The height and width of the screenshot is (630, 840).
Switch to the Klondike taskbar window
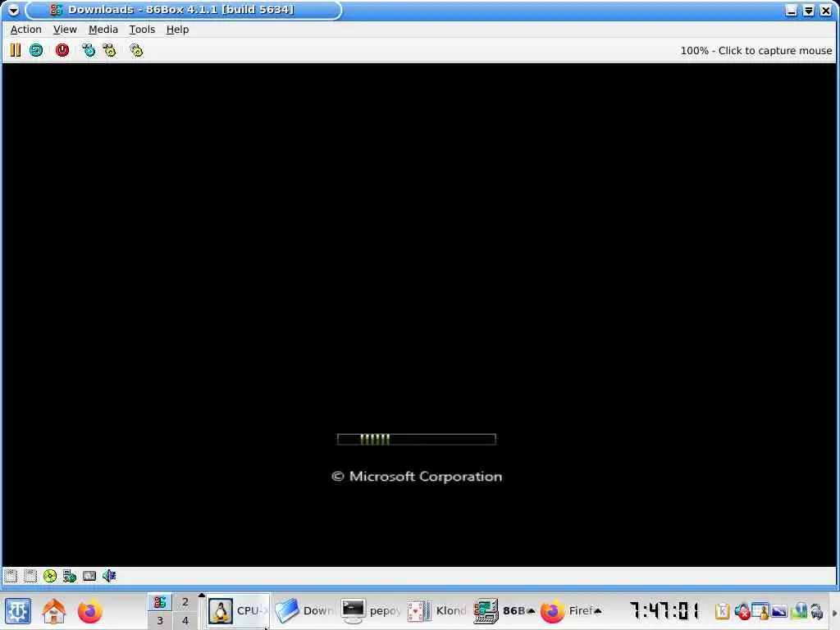[437, 611]
